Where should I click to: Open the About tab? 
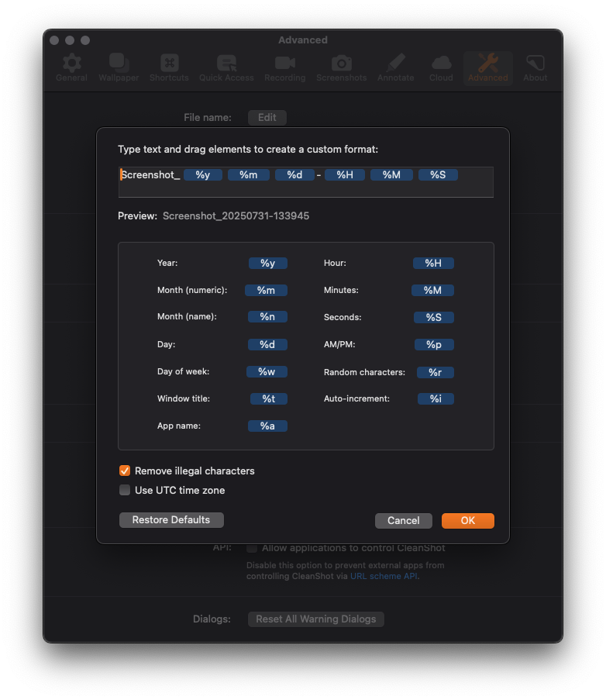535,68
